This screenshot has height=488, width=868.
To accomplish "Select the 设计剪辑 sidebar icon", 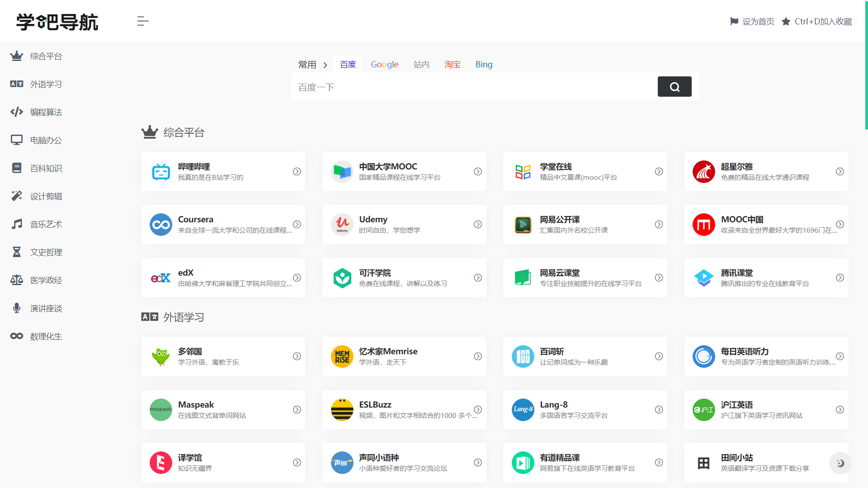I will pos(17,196).
